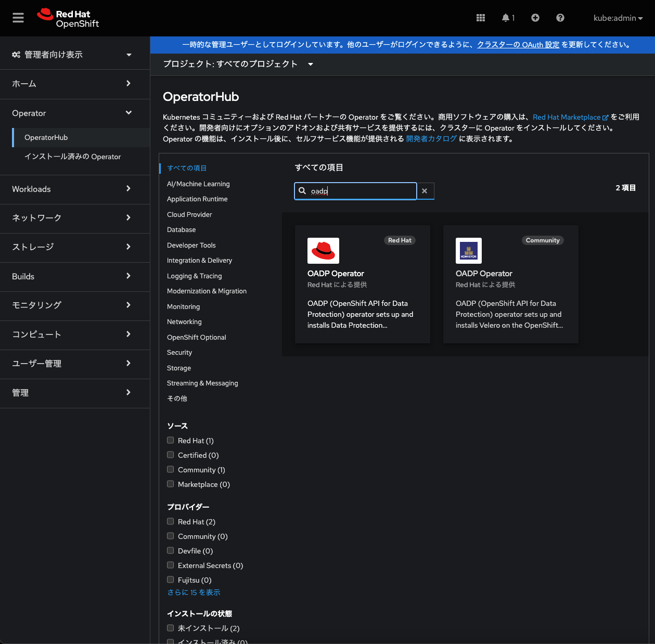Filter by Streaming & Messaging category
This screenshot has width=655, height=644.
202,383
